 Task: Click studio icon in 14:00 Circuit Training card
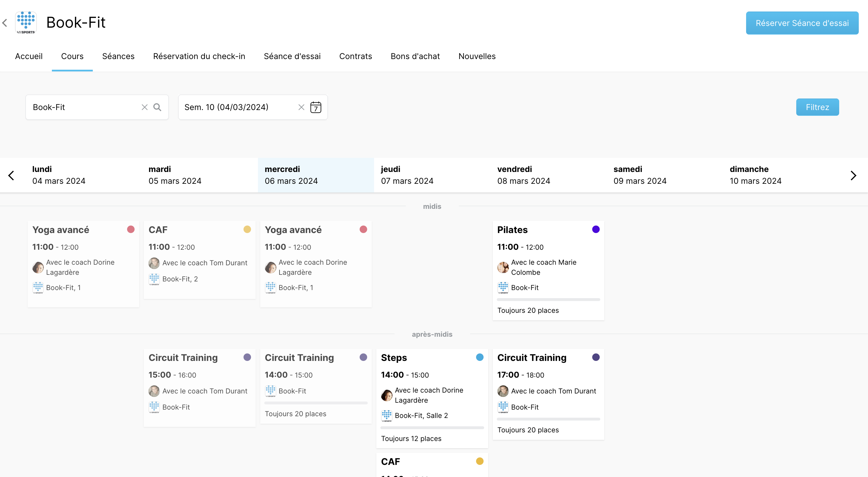[271, 391]
